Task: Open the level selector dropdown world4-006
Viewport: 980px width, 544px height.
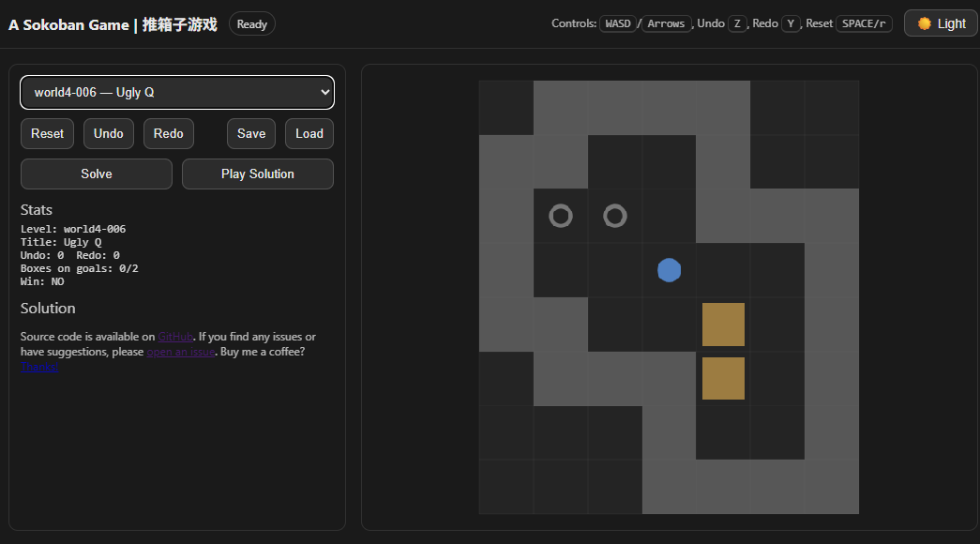Action: [177, 93]
